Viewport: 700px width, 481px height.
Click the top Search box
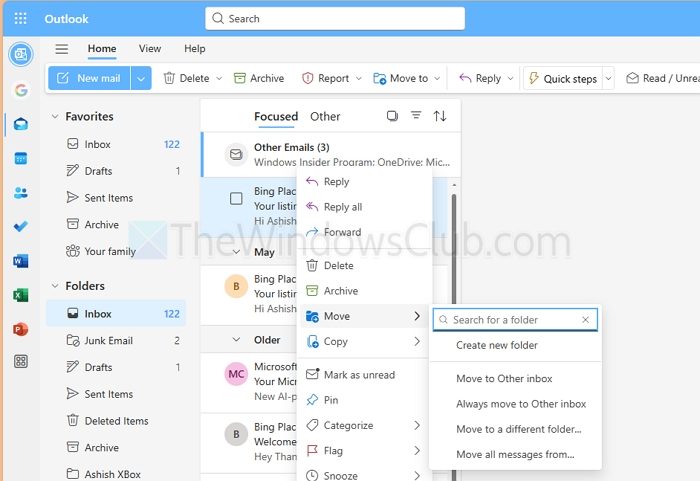click(335, 18)
